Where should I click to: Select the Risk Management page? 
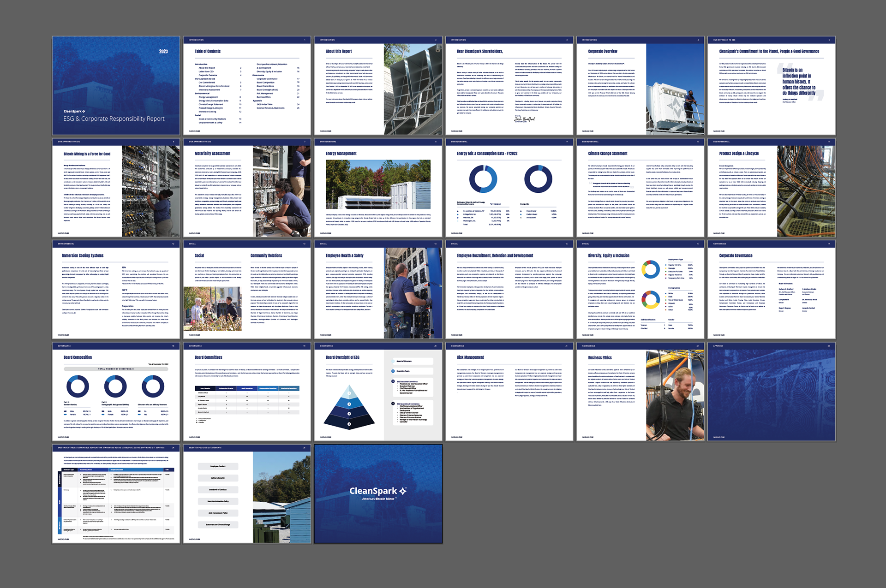point(509,392)
